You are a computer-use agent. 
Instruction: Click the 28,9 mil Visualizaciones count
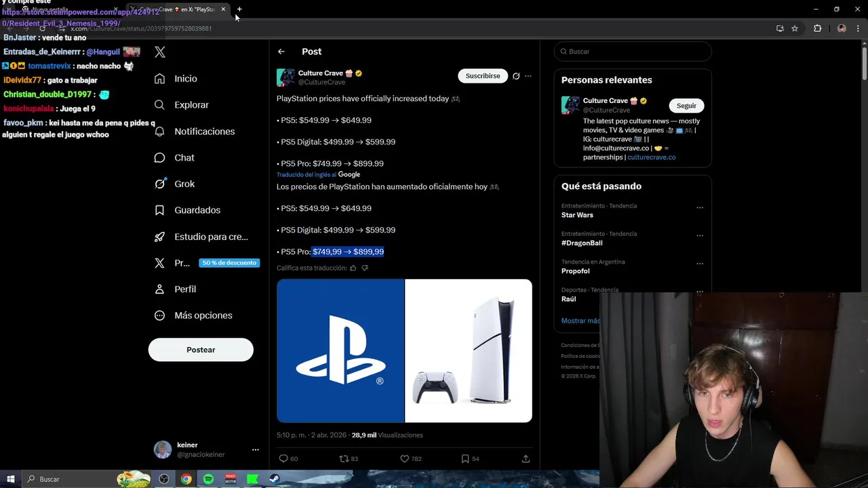(x=387, y=435)
